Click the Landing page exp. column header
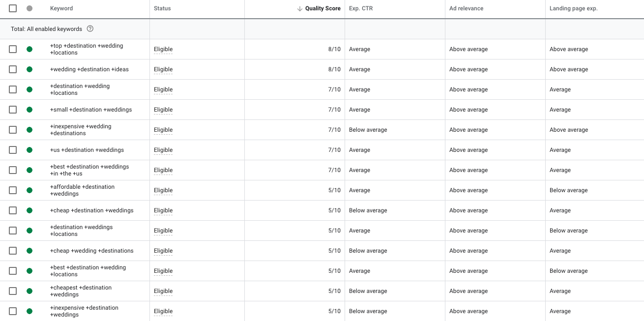 click(x=573, y=8)
